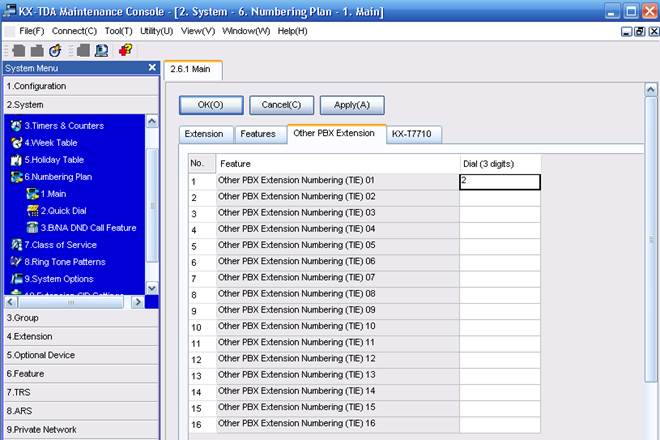Screen dimensions: 660x440
Task: Expand the 9.Private Network section
Action: (81, 429)
